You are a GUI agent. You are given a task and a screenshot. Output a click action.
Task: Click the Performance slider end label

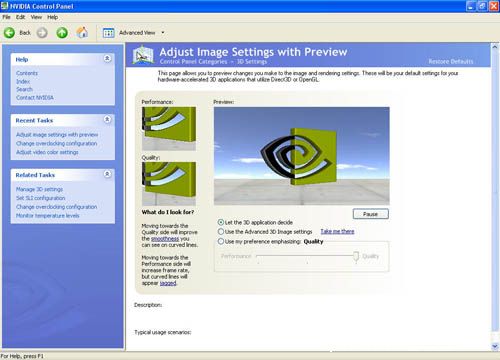point(236,256)
